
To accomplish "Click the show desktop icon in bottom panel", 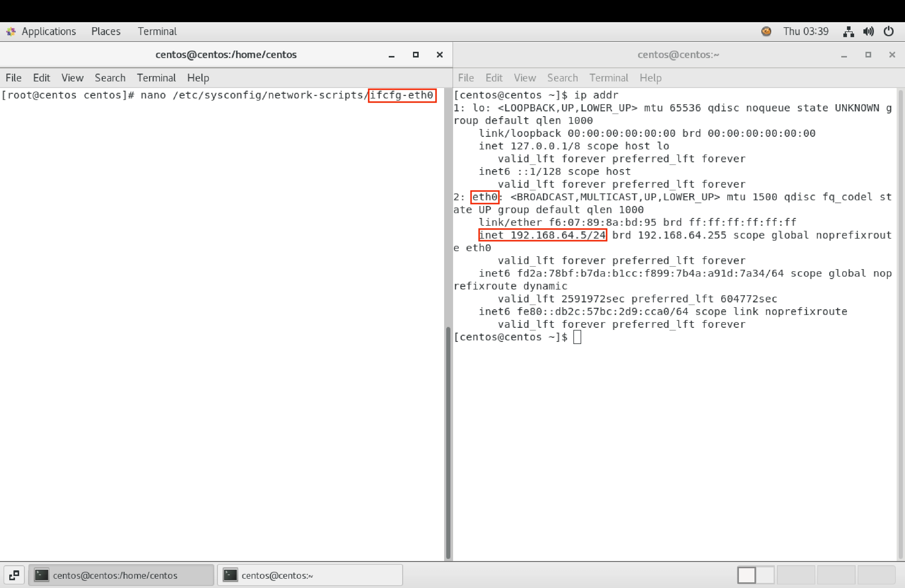I will 14,575.
